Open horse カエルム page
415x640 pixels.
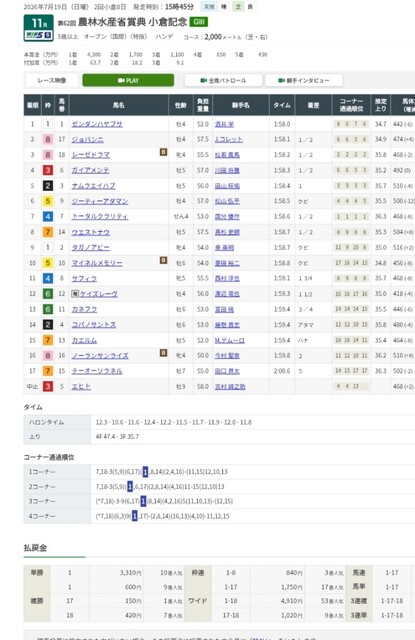(x=84, y=340)
